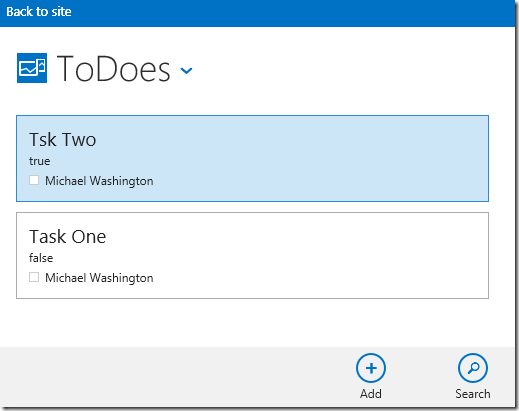
Task: Select the Tsk Two list item
Action: tap(252, 158)
